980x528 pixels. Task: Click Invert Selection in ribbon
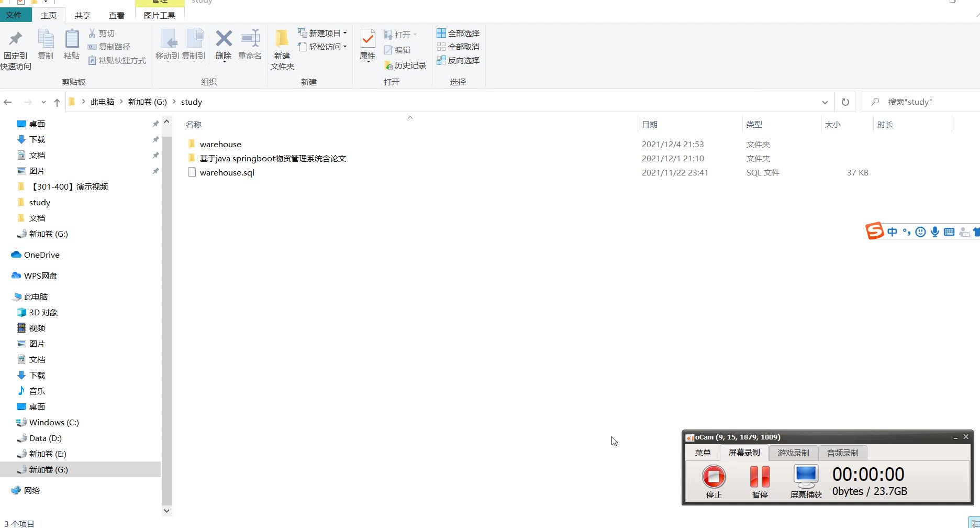[x=458, y=60]
